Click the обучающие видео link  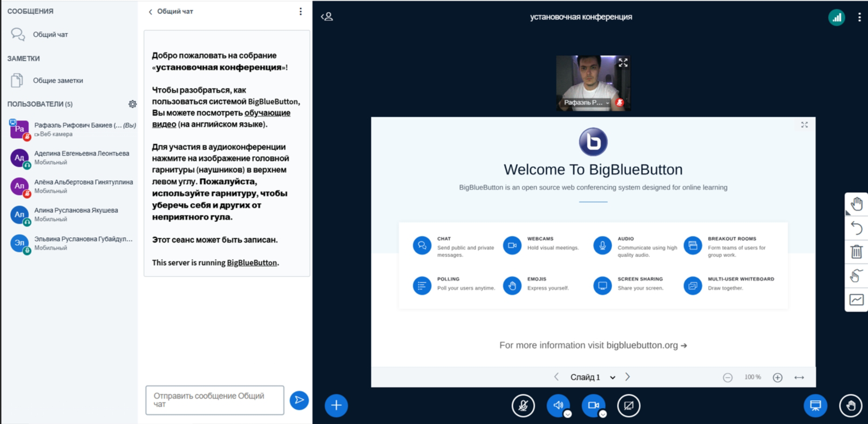tap(267, 113)
